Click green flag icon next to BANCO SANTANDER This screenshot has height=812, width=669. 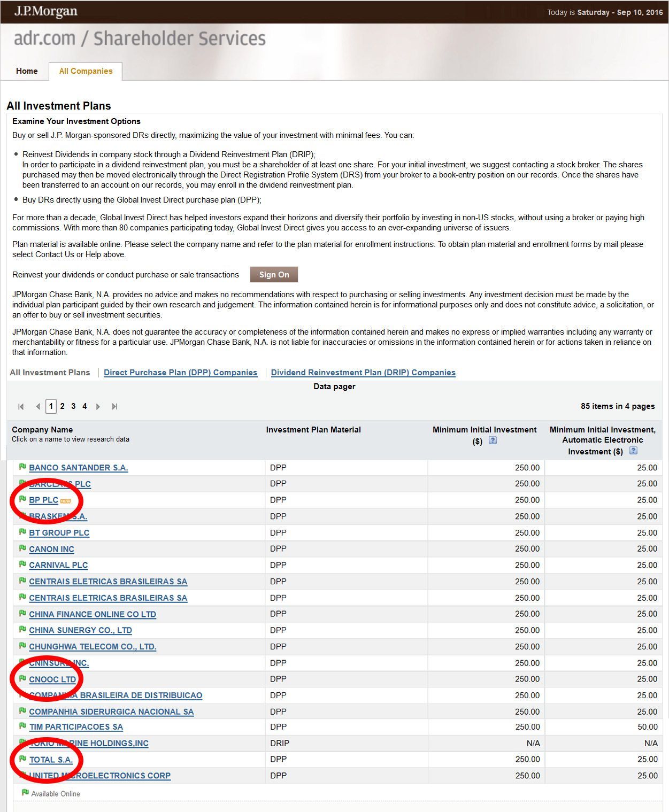22,467
